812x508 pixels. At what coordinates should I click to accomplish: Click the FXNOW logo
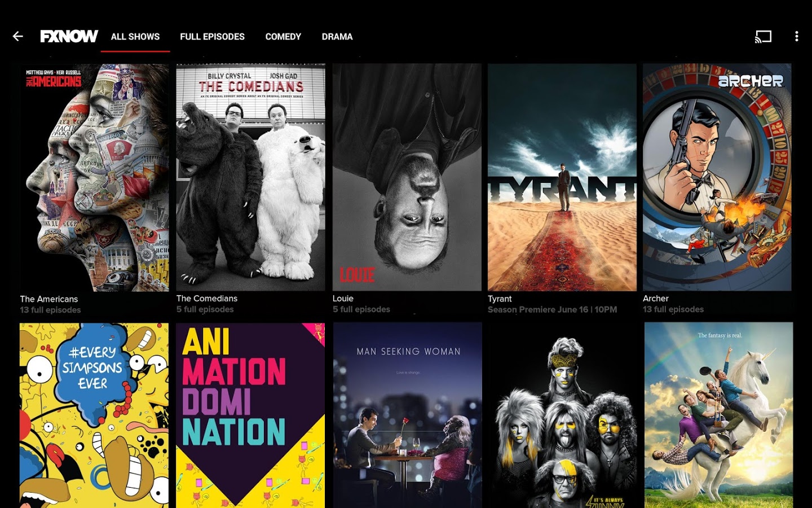click(69, 37)
